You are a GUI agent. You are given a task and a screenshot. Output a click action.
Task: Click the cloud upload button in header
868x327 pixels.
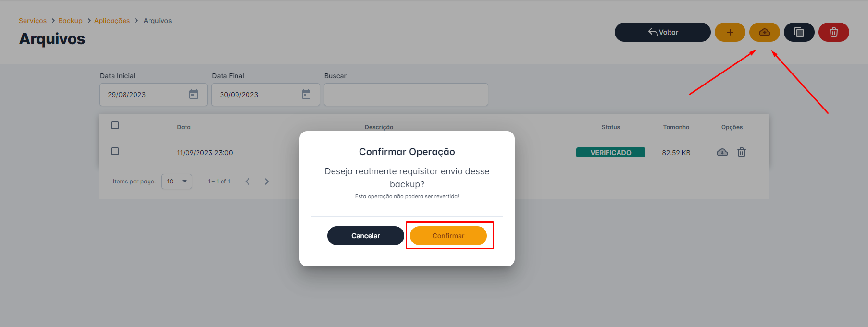(764, 32)
